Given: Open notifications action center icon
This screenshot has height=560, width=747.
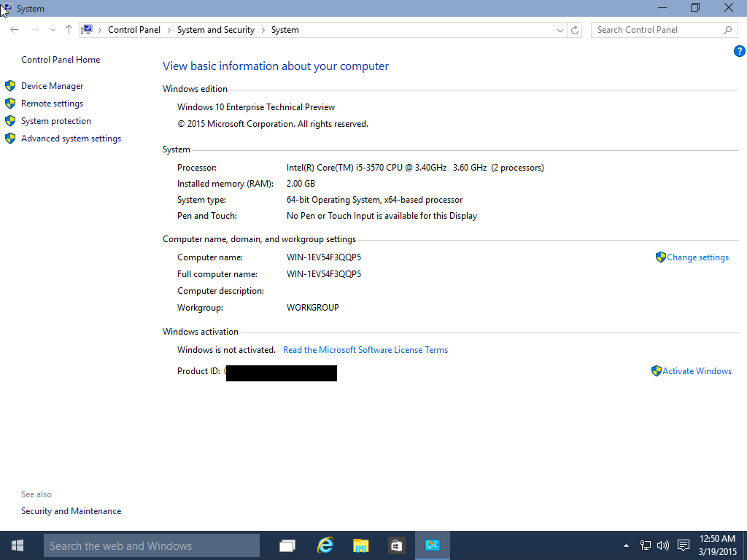Looking at the screenshot, I should pyautogui.click(x=684, y=545).
